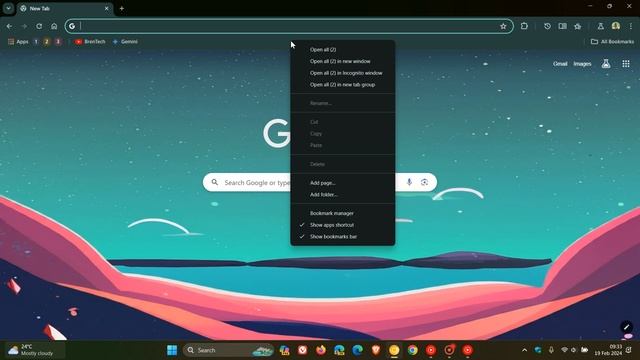Open the Images link
This screenshot has width=640, height=360.
click(582, 64)
